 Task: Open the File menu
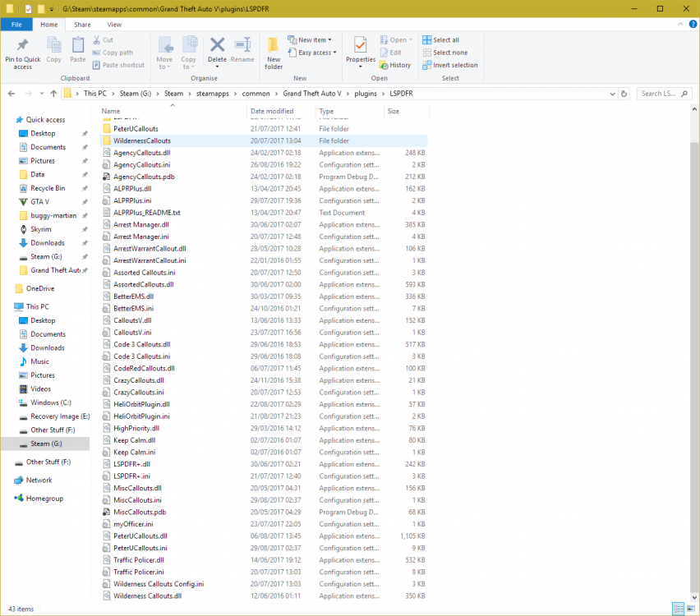click(16, 24)
